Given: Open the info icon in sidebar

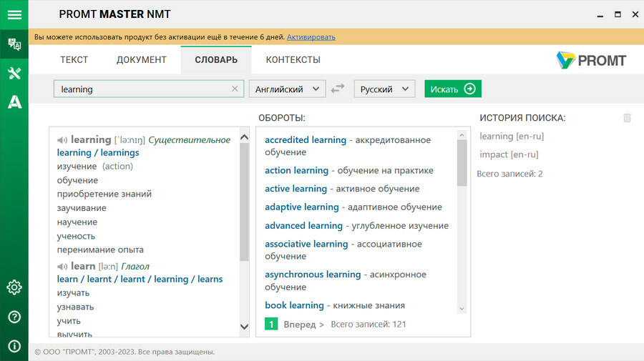Looking at the screenshot, I should click(14, 346).
